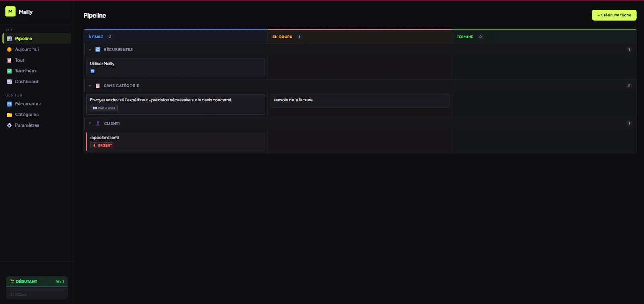Click Voir le mail button

pyautogui.click(x=104, y=108)
